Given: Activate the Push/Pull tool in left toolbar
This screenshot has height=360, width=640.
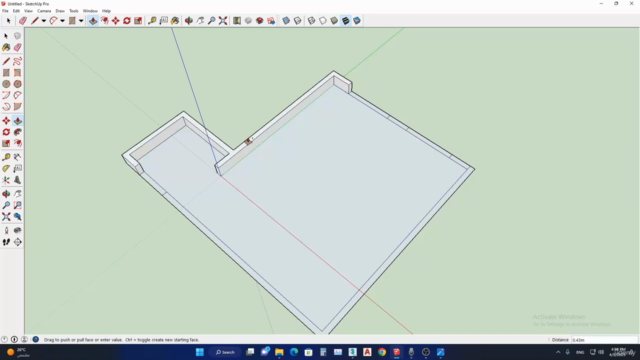Looking at the screenshot, I should point(18,121).
